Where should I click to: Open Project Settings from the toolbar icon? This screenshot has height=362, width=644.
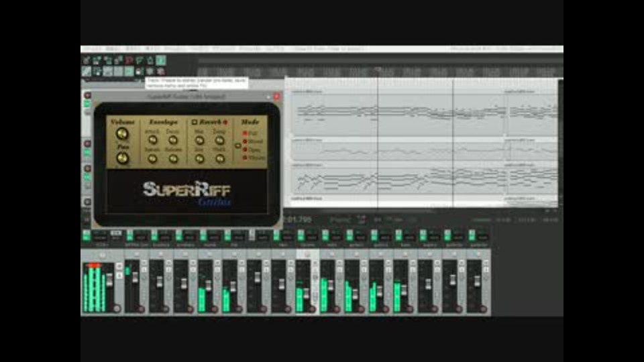118,60
